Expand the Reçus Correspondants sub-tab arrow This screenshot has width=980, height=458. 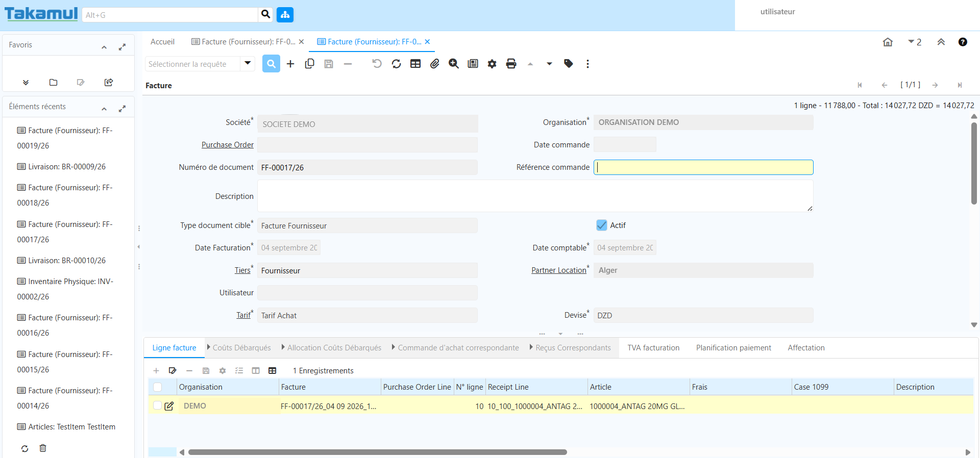pos(531,347)
